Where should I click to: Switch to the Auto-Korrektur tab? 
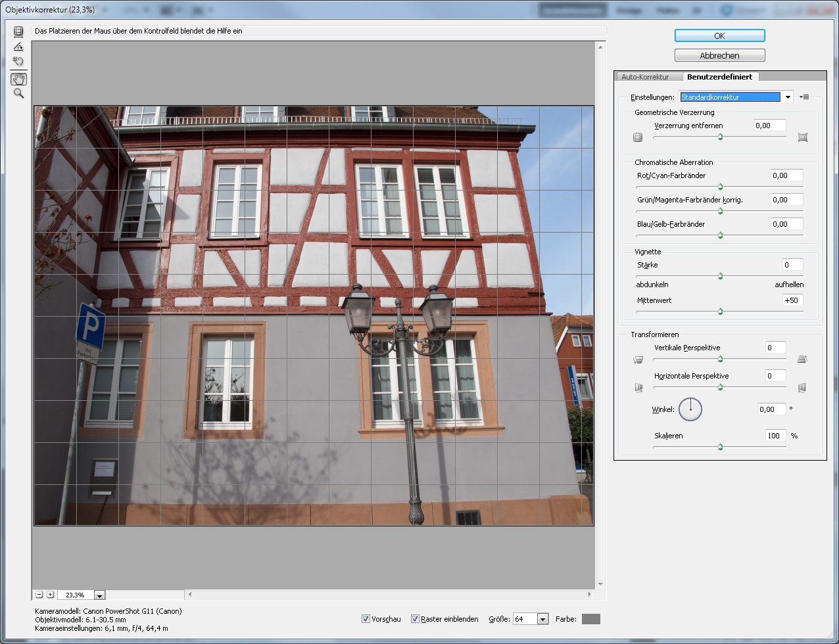click(x=644, y=77)
